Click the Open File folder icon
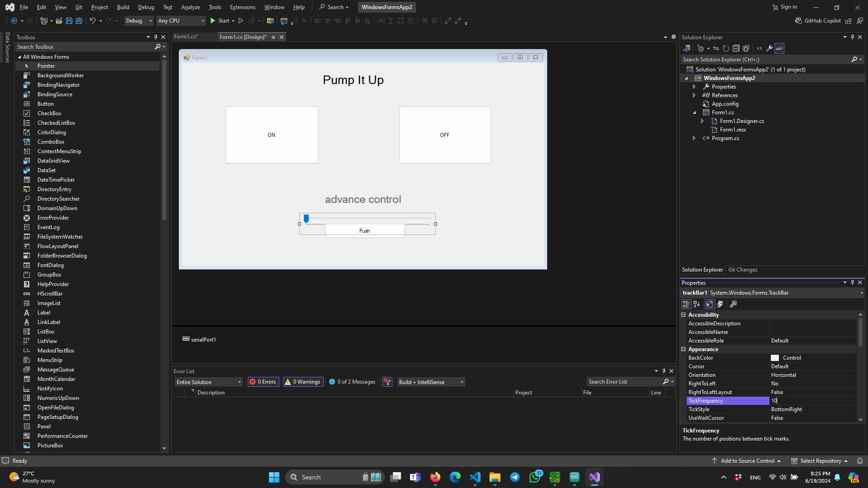868x488 pixels. pos(59,21)
